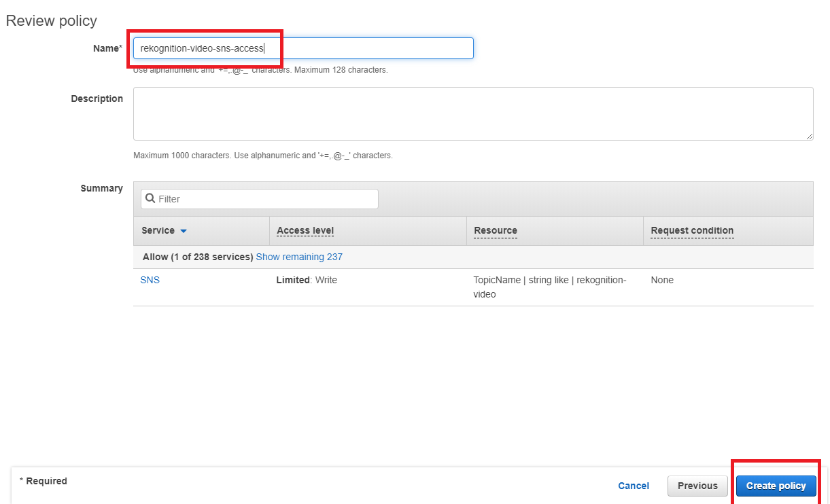
Task: Cancel the policy creation
Action: (634, 486)
